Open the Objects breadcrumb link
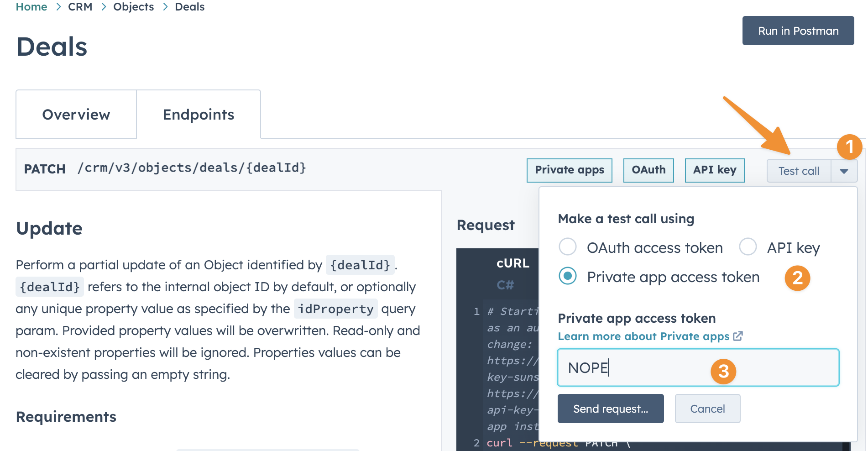Screen dimensions: 868x451 pyautogui.click(x=133, y=6)
